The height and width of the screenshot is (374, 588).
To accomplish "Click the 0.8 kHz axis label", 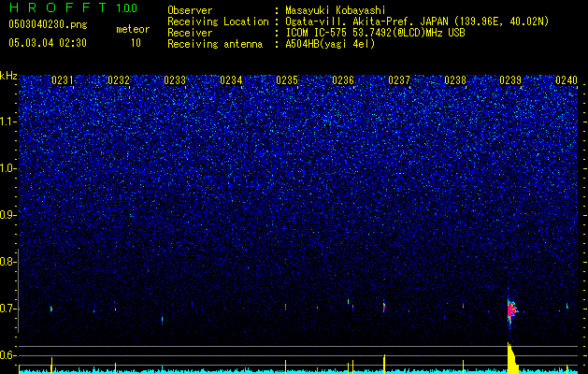I will pyautogui.click(x=7, y=262).
